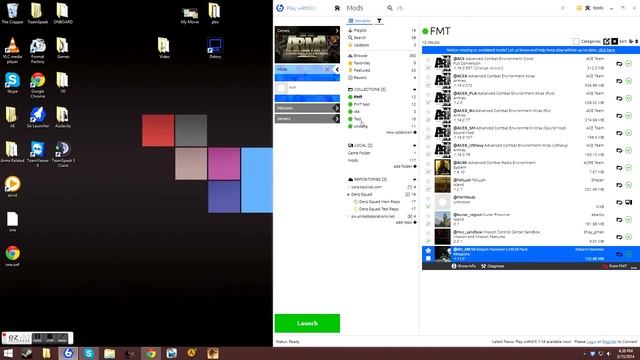
Task: Uncheck the @ACEX_RU mod checkbox
Action: click(428, 120)
